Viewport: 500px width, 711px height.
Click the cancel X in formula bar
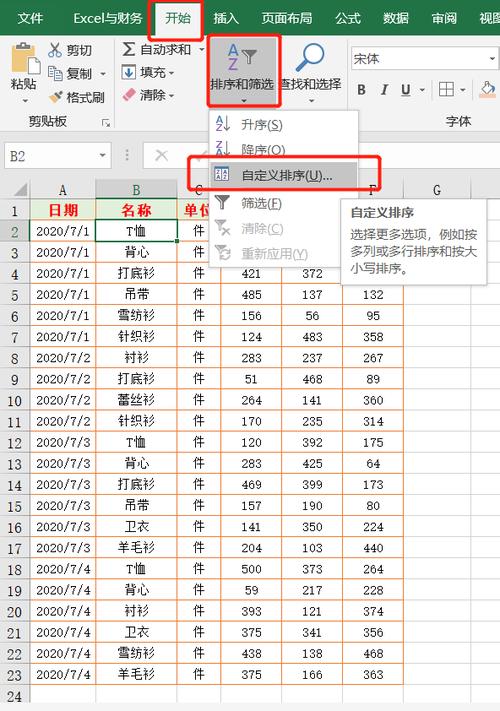tap(161, 156)
